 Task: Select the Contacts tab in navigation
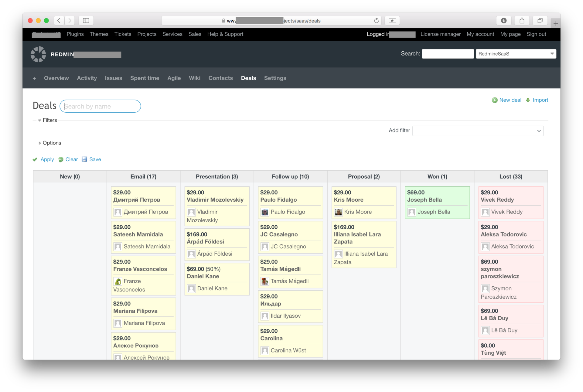(x=220, y=78)
